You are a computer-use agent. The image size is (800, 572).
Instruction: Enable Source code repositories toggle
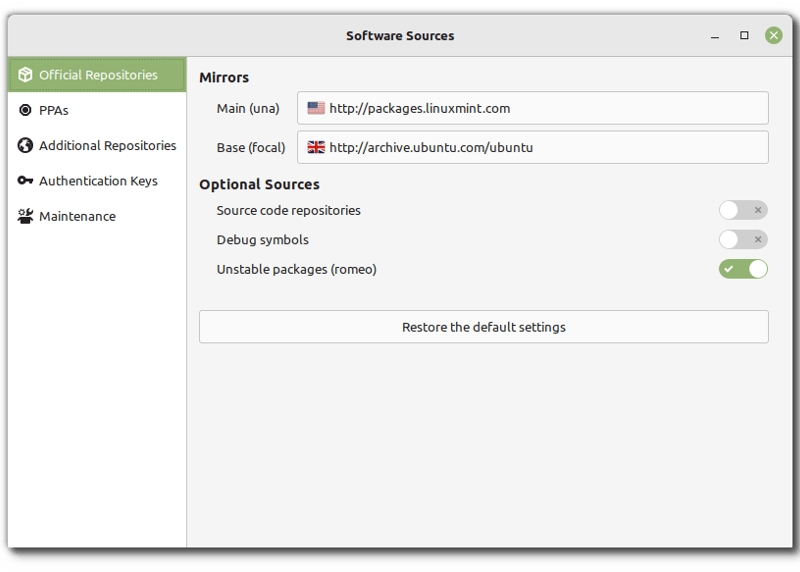[x=743, y=210]
